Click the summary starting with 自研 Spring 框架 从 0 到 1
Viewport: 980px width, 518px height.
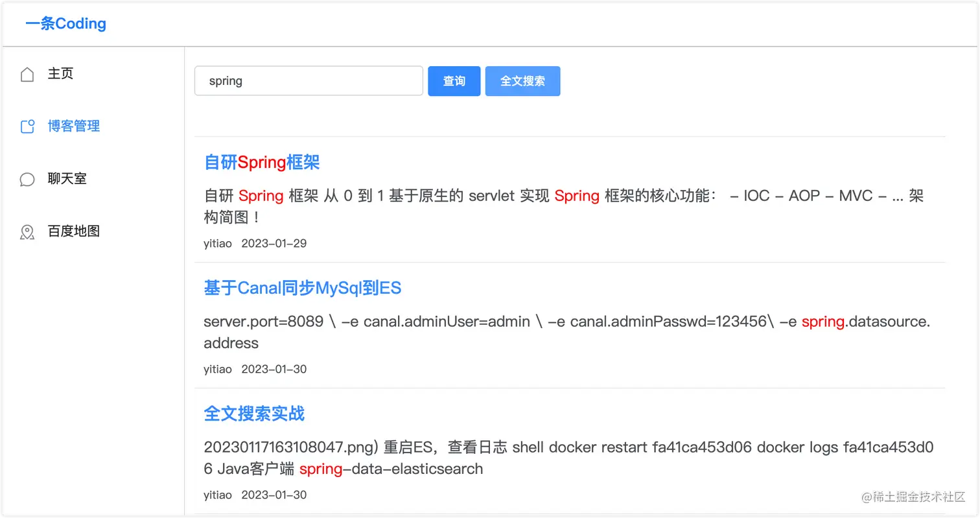click(x=564, y=206)
